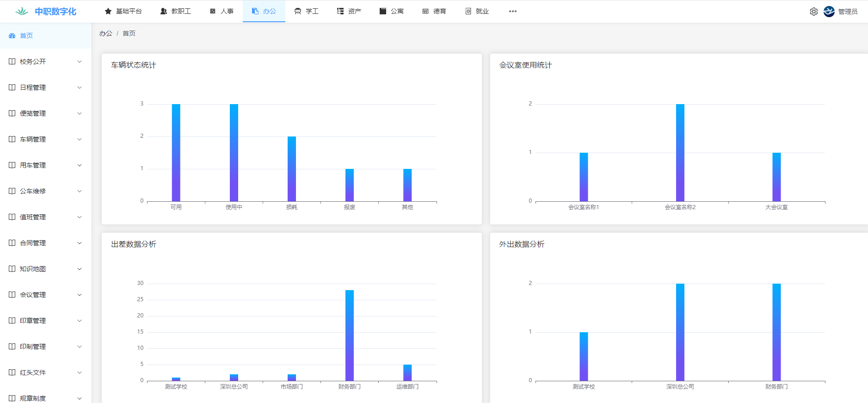Image resolution: width=868 pixels, height=403 pixels.
Task: Click the 资产 tree structure icon
Action: pyautogui.click(x=340, y=11)
